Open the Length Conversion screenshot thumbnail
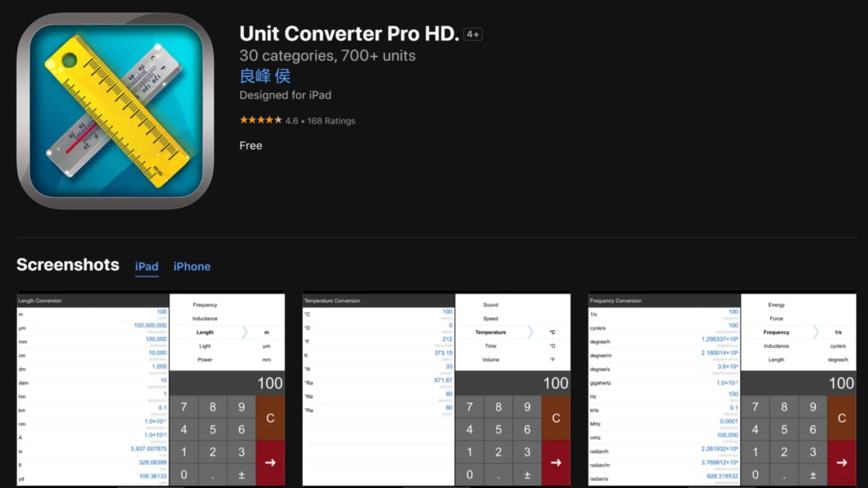868x488 pixels. tap(151, 389)
